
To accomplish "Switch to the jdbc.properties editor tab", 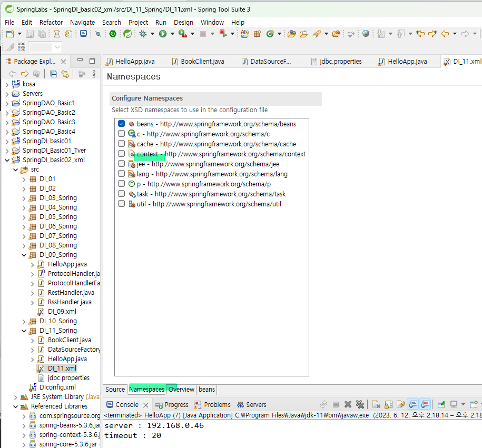I will tap(336, 62).
